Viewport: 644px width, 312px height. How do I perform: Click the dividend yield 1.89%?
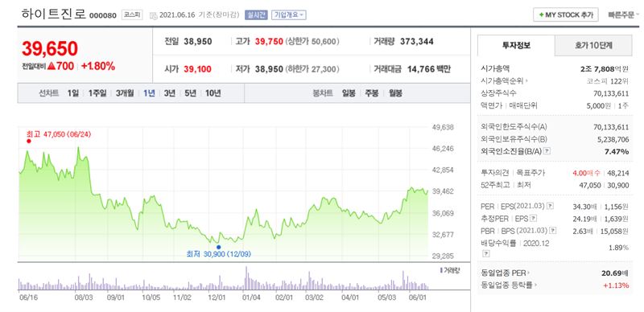(620, 248)
